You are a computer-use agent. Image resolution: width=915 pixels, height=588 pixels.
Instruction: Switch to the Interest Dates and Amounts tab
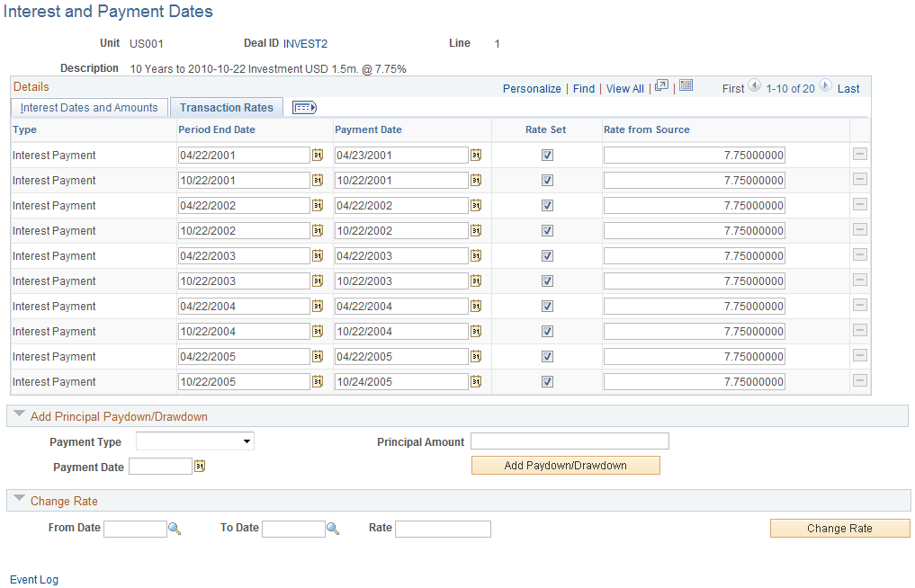88,107
